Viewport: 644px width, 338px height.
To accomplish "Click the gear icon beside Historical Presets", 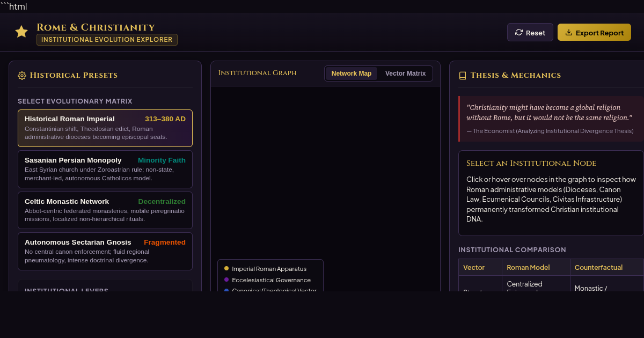I will point(22,76).
